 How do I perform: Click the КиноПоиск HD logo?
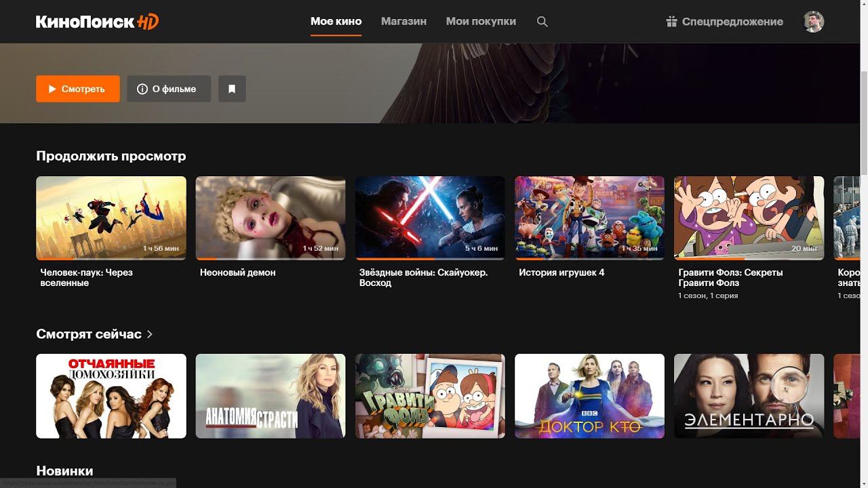pyautogui.click(x=97, y=22)
